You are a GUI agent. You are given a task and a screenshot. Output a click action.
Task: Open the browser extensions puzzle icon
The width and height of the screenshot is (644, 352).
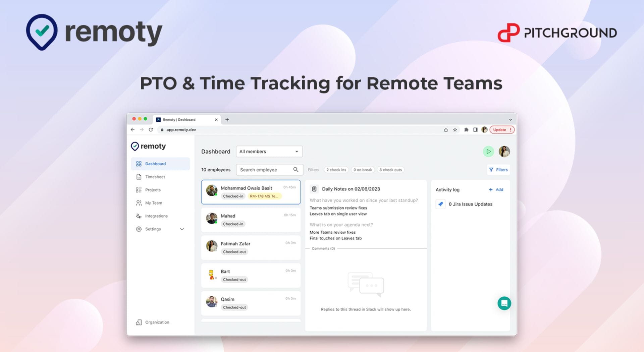pyautogui.click(x=466, y=130)
